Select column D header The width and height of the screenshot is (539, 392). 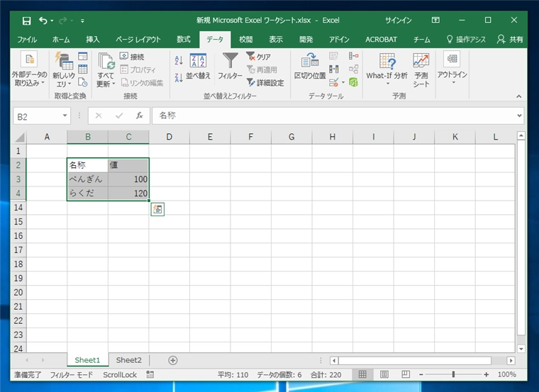coord(169,137)
